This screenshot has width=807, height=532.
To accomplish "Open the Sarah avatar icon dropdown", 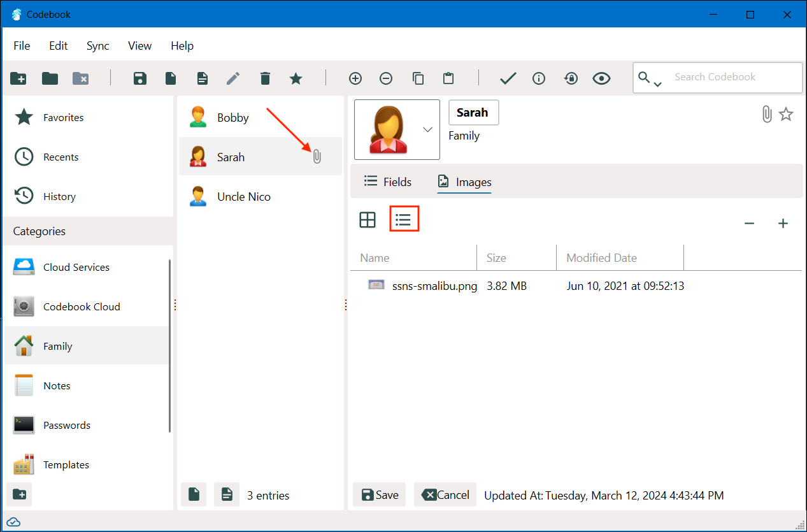I will [428, 129].
